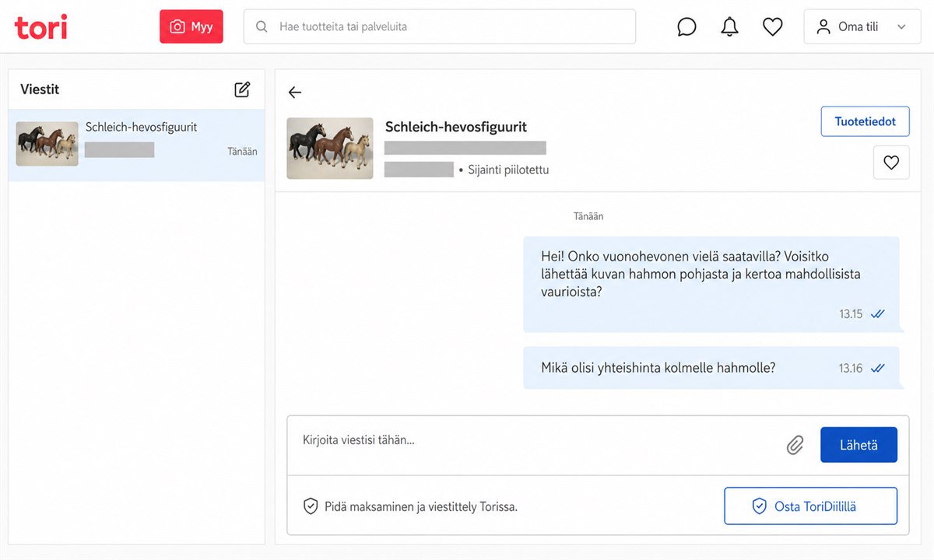The width and height of the screenshot is (934, 560).
Task: Expand the Oma tili account dropdown
Action: coord(862,26)
